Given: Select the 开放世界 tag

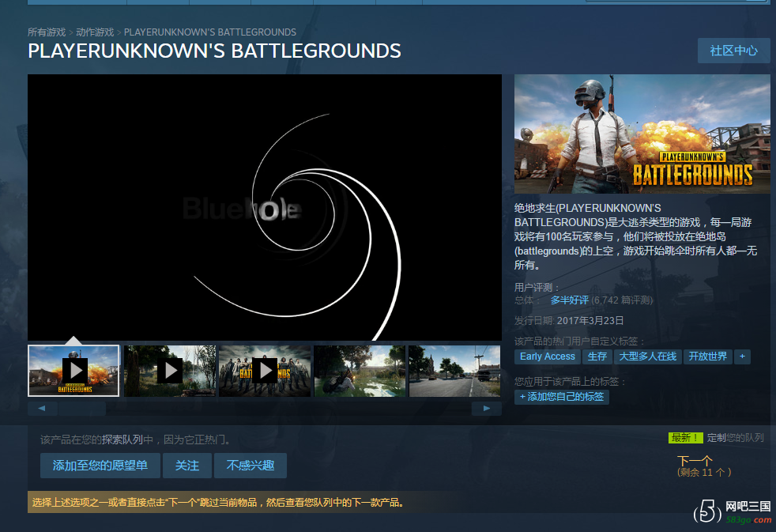Looking at the screenshot, I should coord(708,357).
